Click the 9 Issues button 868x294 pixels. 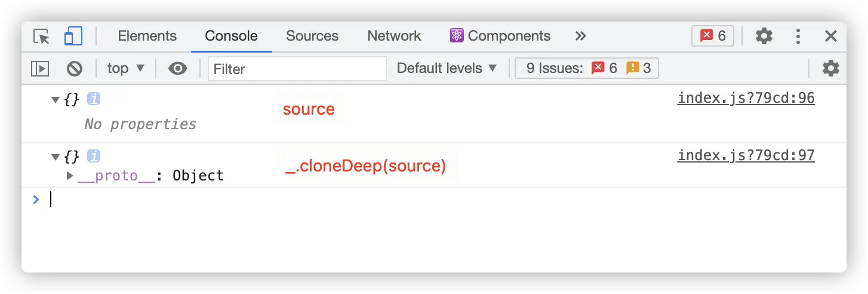(586, 69)
